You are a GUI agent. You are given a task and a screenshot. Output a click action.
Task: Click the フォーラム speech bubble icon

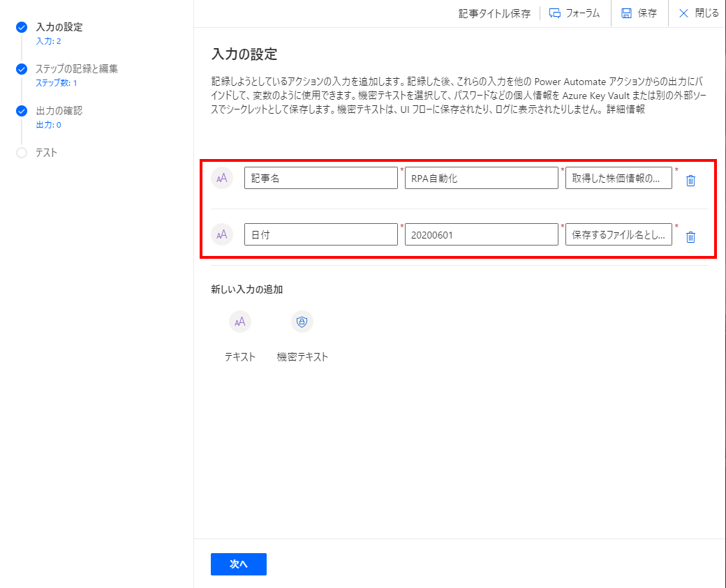coord(554,13)
